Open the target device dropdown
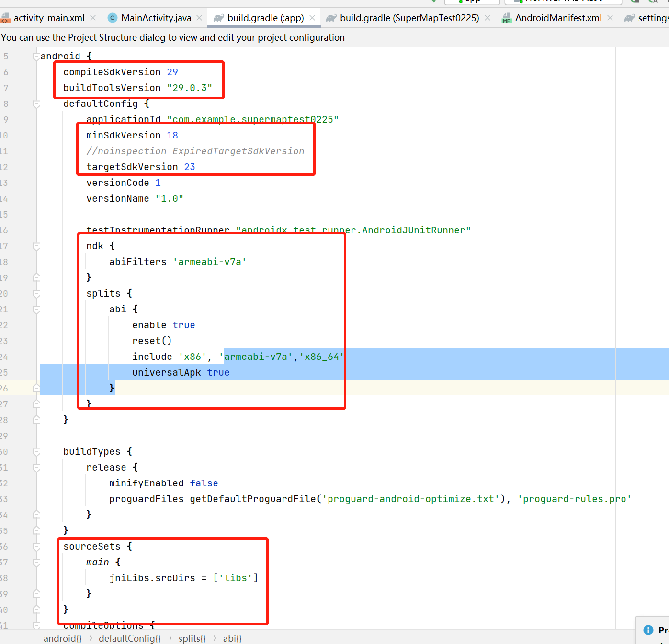The height and width of the screenshot is (644, 669). pos(563,1)
